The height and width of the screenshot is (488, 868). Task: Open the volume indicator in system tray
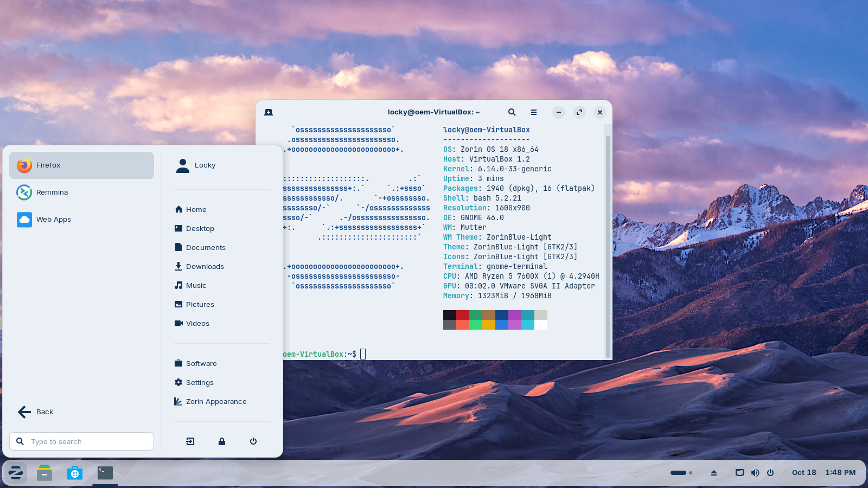[755, 473]
